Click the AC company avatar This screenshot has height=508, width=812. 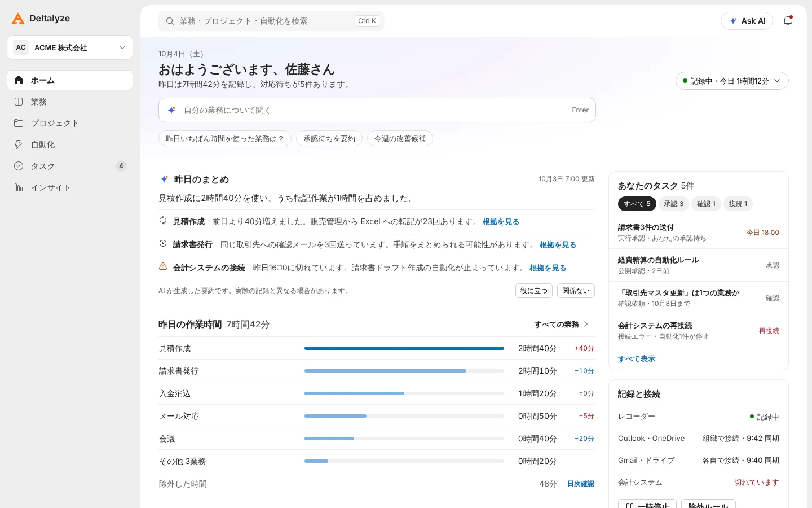[21, 47]
